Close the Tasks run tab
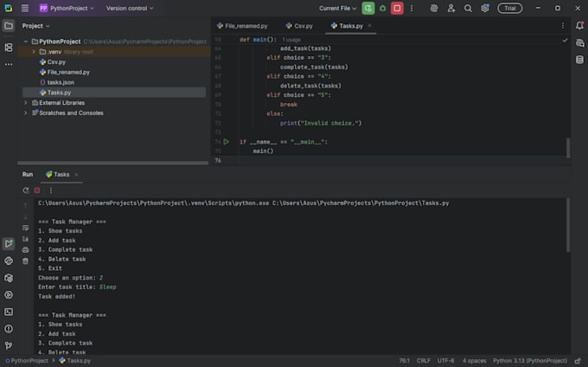The height and width of the screenshot is (367, 588). (x=76, y=175)
